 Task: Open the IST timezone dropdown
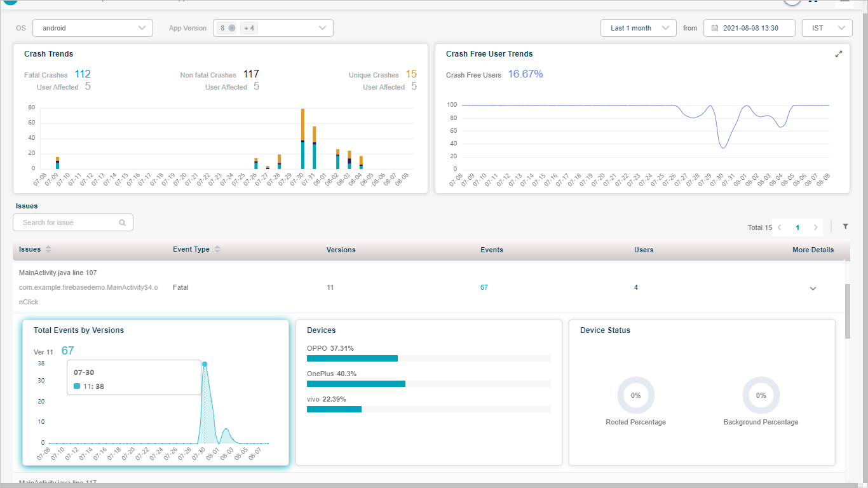[x=827, y=28]
